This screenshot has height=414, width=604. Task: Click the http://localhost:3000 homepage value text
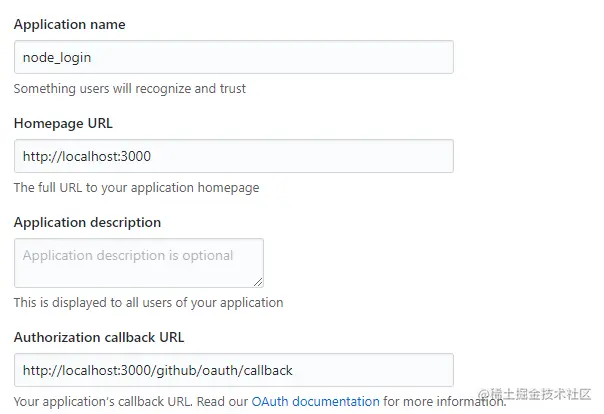[x=87, y=156]
